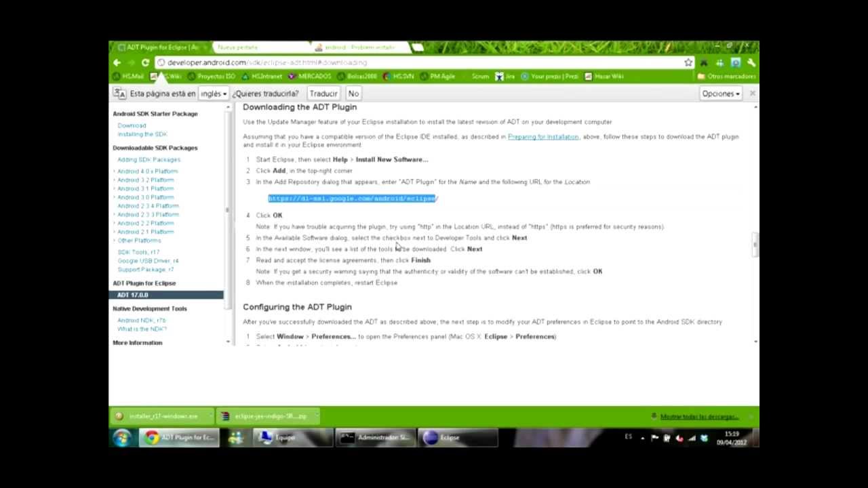
Task: Open the Otros marcadores folder
Action: [x=726, y=77]
